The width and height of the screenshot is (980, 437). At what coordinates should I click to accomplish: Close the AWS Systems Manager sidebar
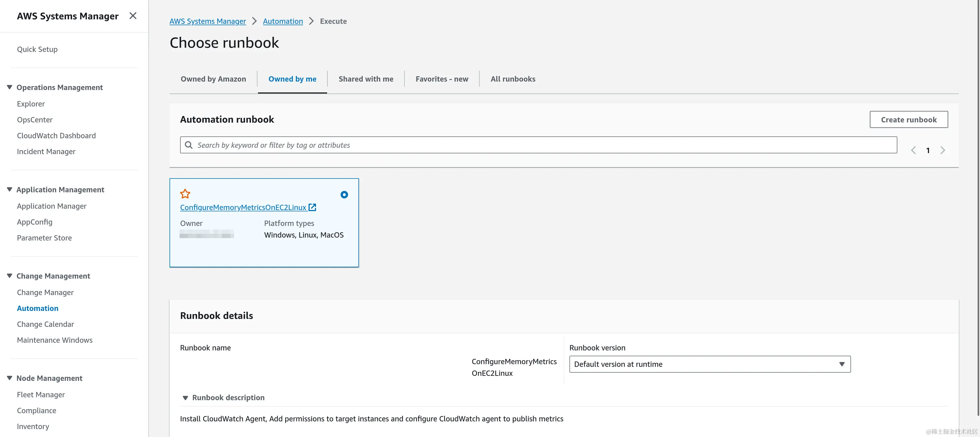tap(133, 16)
